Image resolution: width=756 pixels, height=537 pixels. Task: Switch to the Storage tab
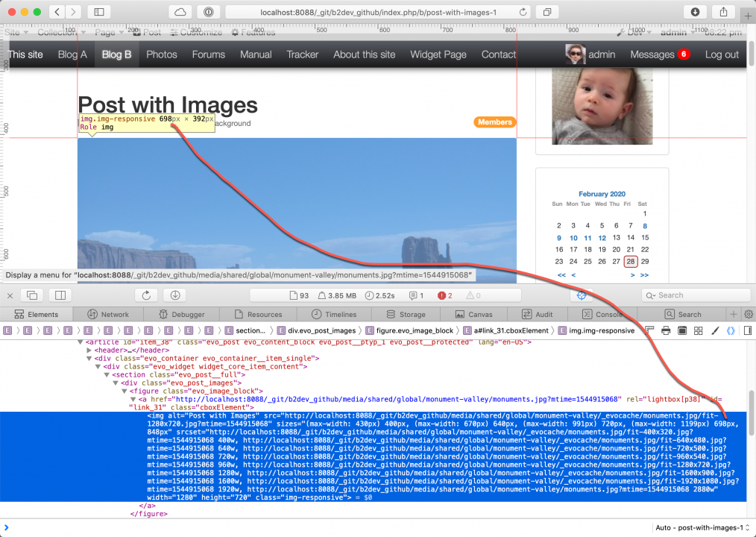406,314
